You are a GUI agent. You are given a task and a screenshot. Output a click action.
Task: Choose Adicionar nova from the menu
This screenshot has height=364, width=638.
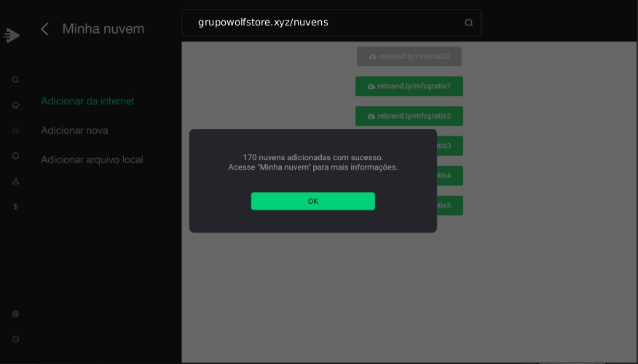(74, 130)
